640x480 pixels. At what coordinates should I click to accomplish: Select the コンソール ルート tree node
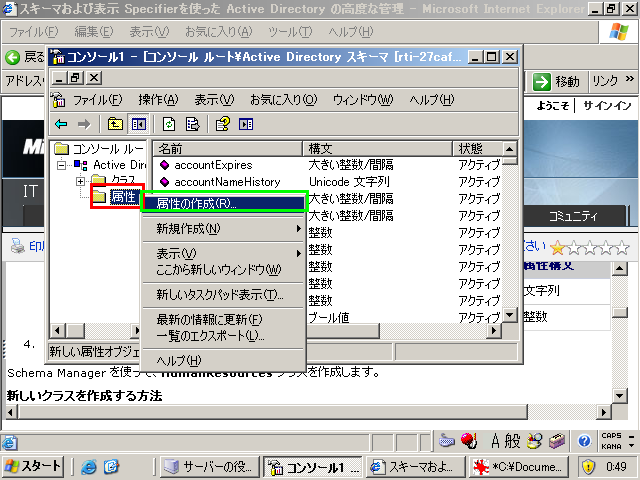[108, 149]
